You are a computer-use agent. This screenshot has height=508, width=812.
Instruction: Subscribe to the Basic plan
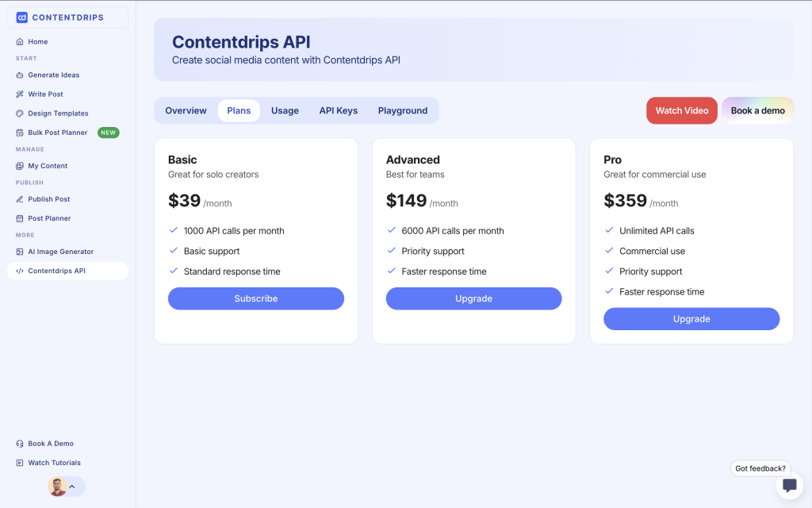point(256,298)
